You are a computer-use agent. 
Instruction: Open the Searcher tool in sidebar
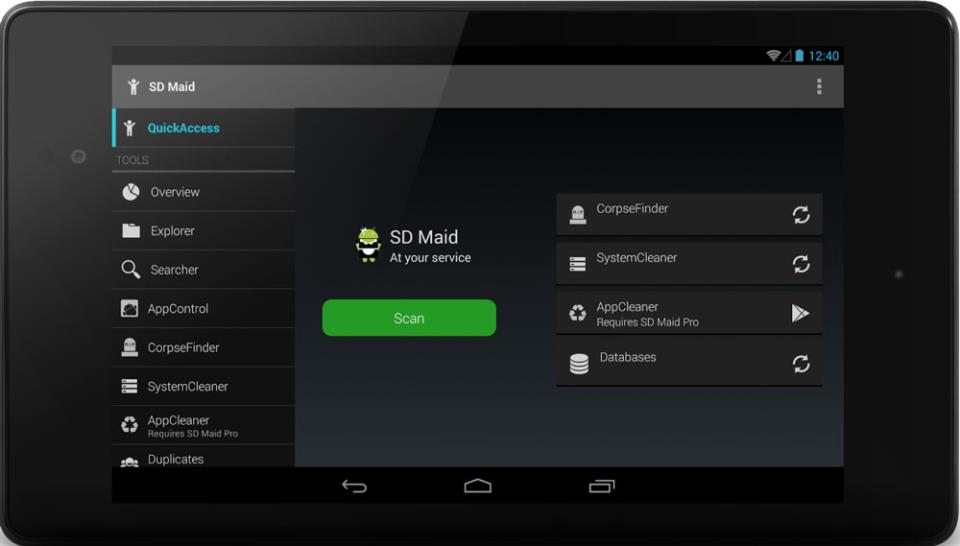pyautogui.click(x=203, y=270)
